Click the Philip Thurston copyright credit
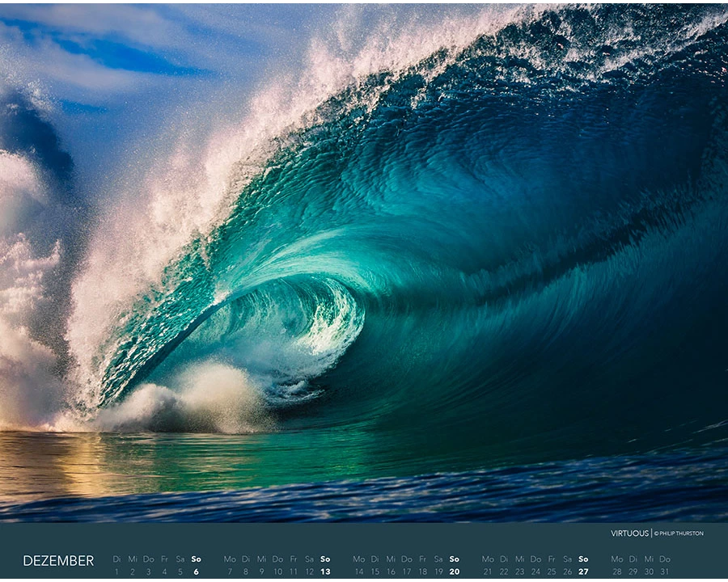Screen dimensions: 728x582 pyautogui.click(x=679, y=533)
